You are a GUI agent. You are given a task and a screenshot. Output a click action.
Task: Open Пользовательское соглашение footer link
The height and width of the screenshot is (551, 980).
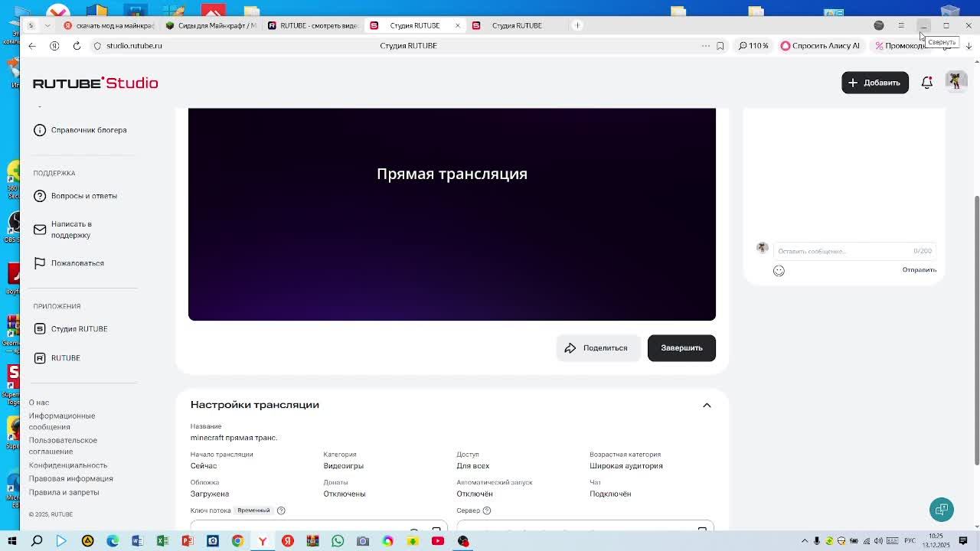pos(63,446)
